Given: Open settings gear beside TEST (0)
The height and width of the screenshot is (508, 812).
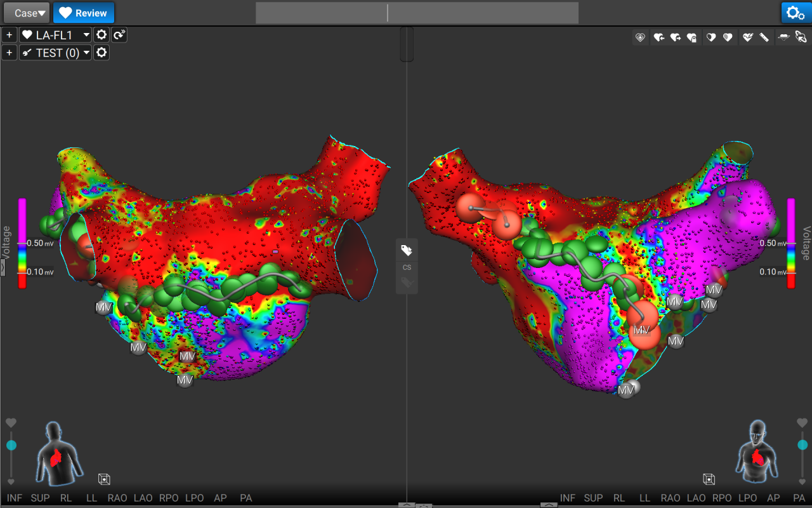Looking at the screenshot, I should pyautogui.click(x=101, y=53).
